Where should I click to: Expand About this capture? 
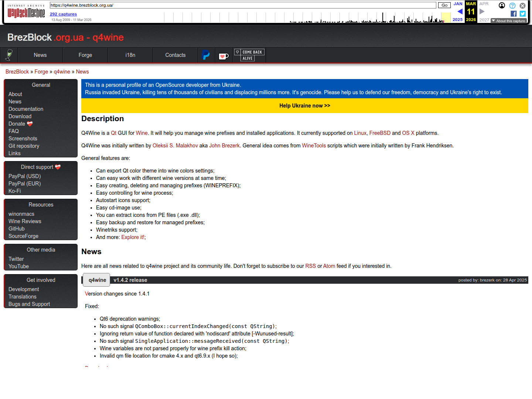coord(508,21)
